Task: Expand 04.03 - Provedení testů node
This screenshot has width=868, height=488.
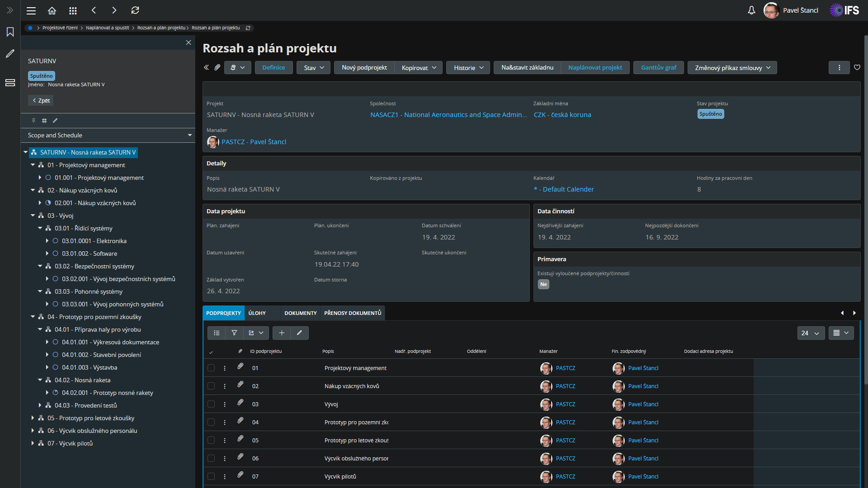Action: pos(40,406)
